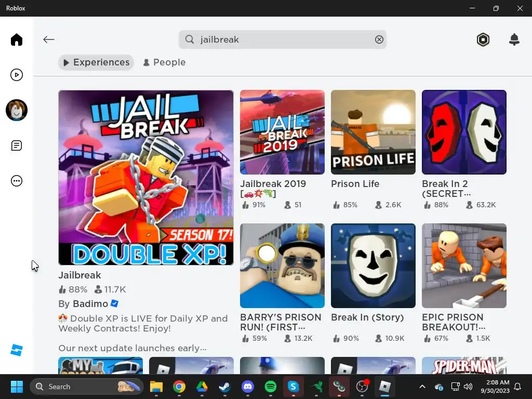Open the Jailbreak Double XP featured thumbnail
This screenshot has height=399, width=532.
146,178
